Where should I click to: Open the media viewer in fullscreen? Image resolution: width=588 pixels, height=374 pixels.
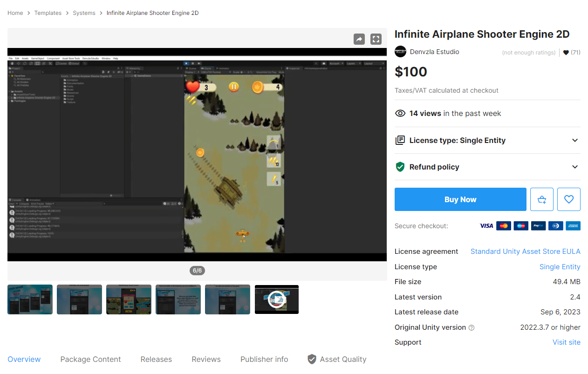click(376, 39)
